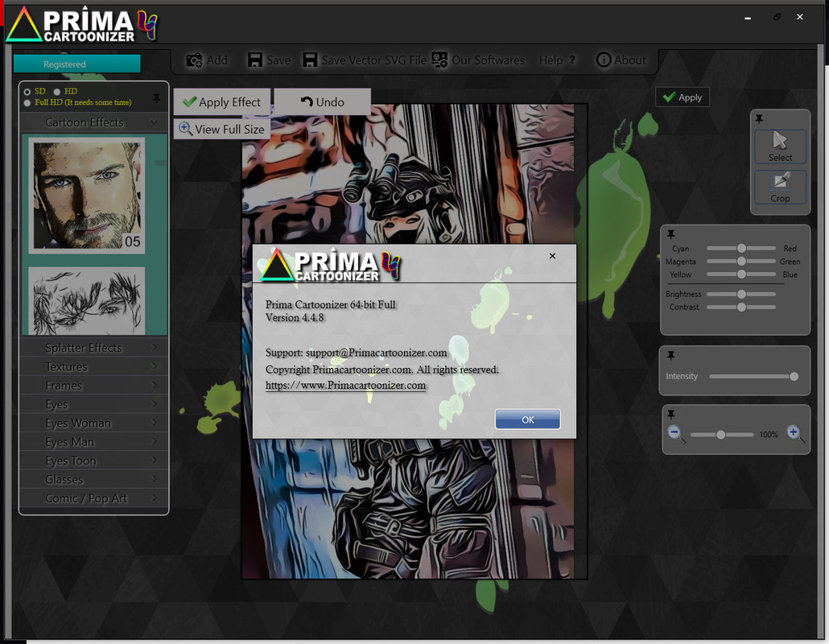The image size is (829, 644).
Task: Select the Select arrow tool
Action: click(x=780, y=147)
